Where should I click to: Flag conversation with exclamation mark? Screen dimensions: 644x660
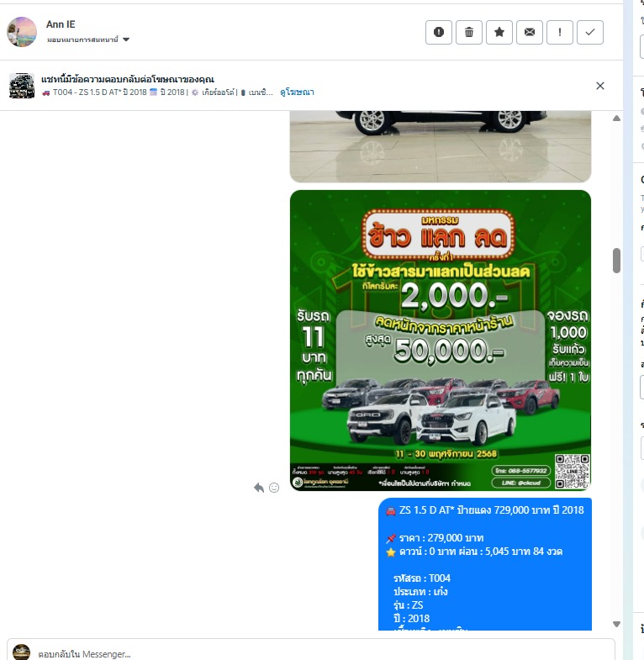tap(560, 32)
